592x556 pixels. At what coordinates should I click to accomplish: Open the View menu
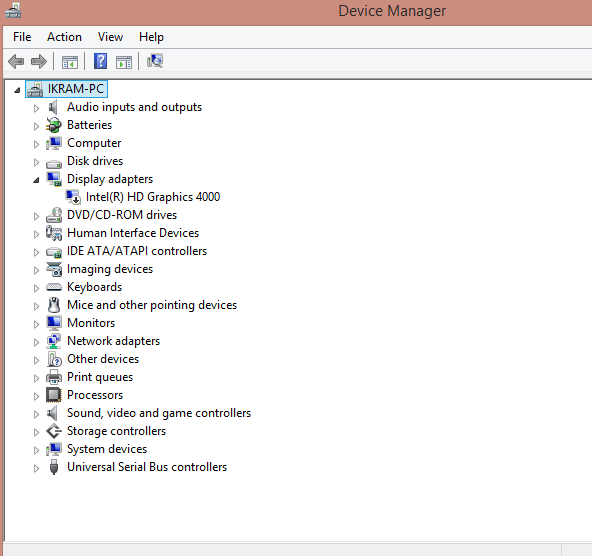[x=110, y=37]
